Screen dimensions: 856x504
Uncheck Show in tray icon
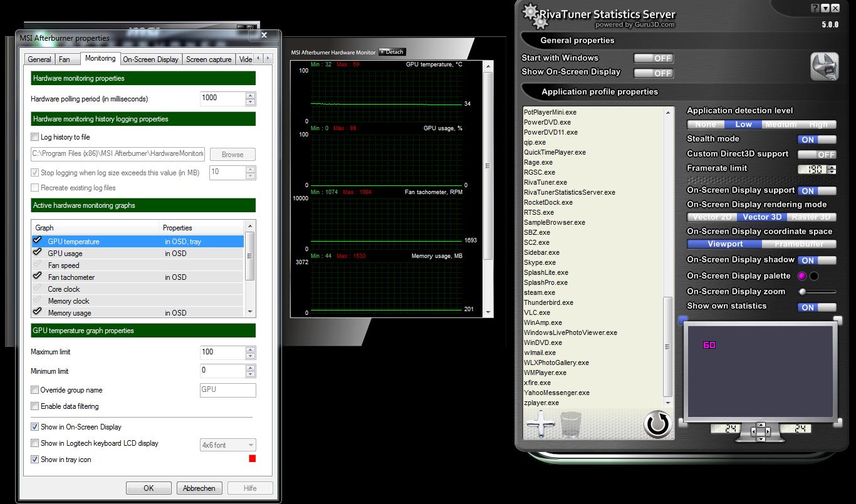(35, 460)
